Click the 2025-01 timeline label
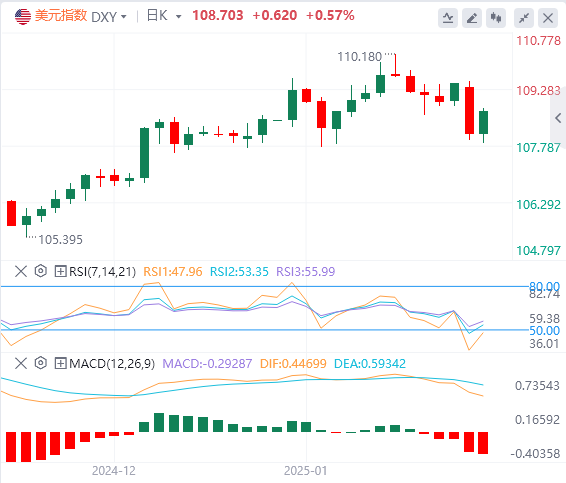This screenshot has height=483, width=566. [305, 471]
